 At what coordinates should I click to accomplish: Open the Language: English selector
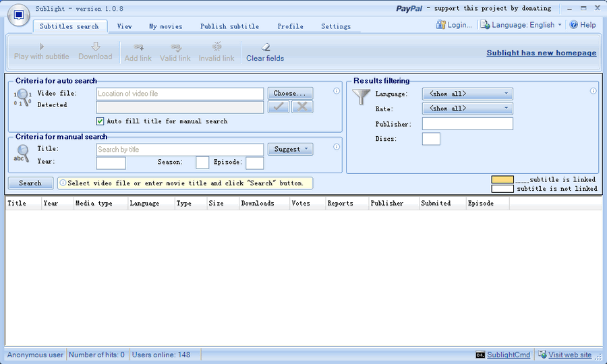click(x=521, y=25)
